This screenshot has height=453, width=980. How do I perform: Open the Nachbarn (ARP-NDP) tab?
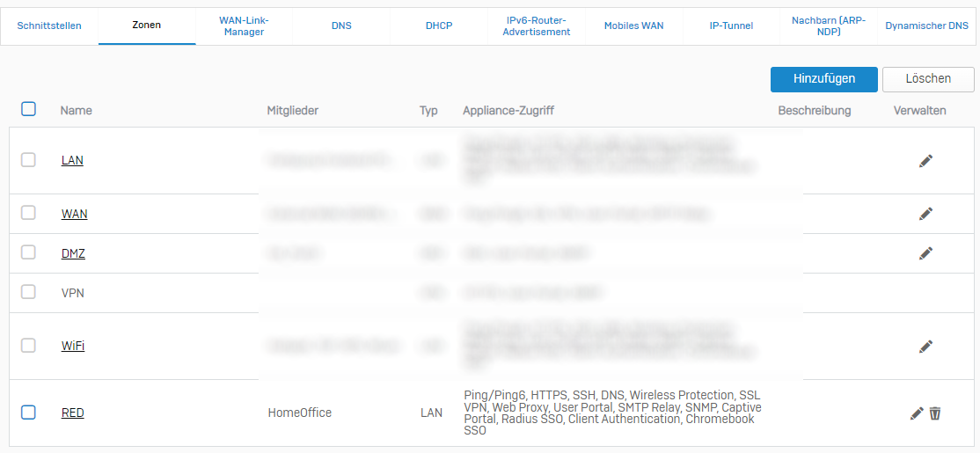click(829, 26)
